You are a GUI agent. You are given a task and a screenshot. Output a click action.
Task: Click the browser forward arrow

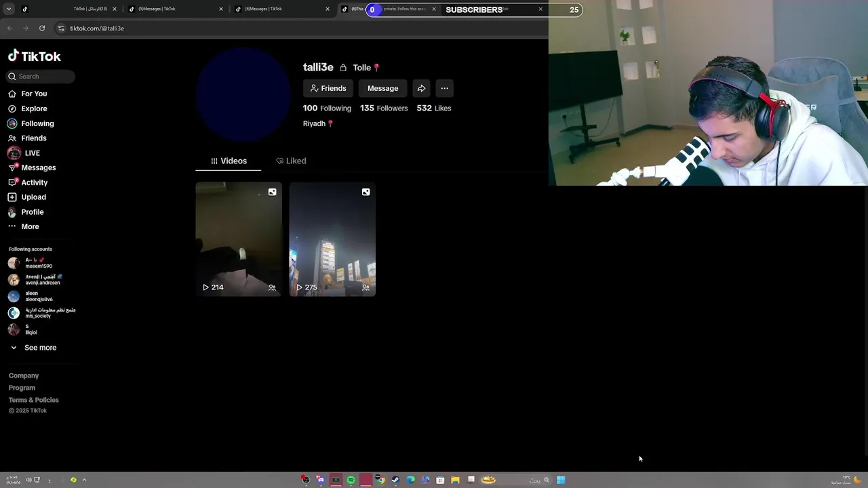pyautogui.click(x=26, y=28)
